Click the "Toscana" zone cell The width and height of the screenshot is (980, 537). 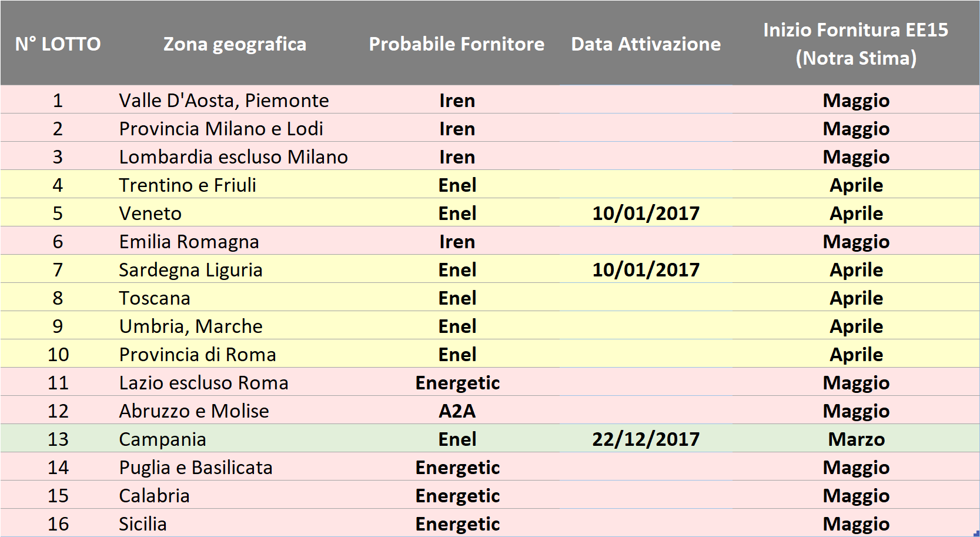[155, 298]
